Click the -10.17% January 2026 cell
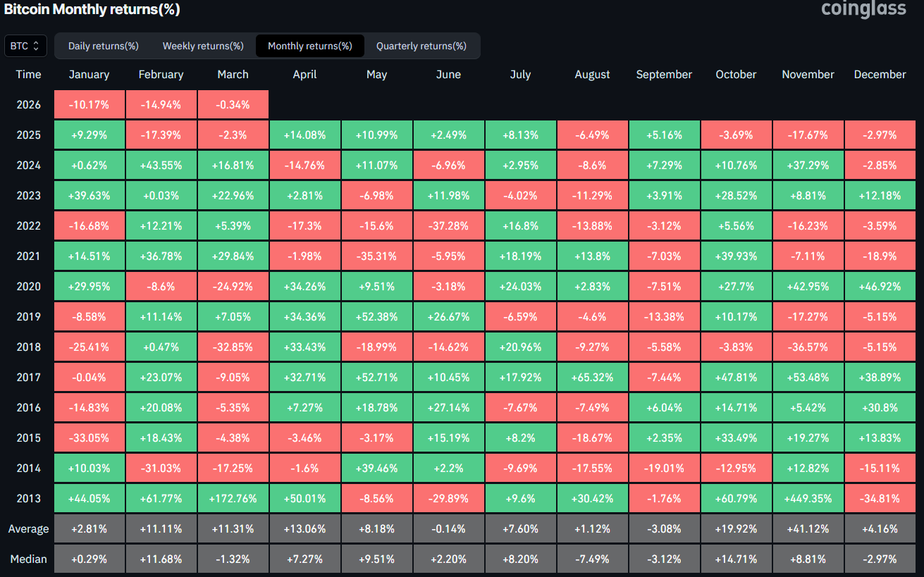The image size is (924, 577). 89,104
